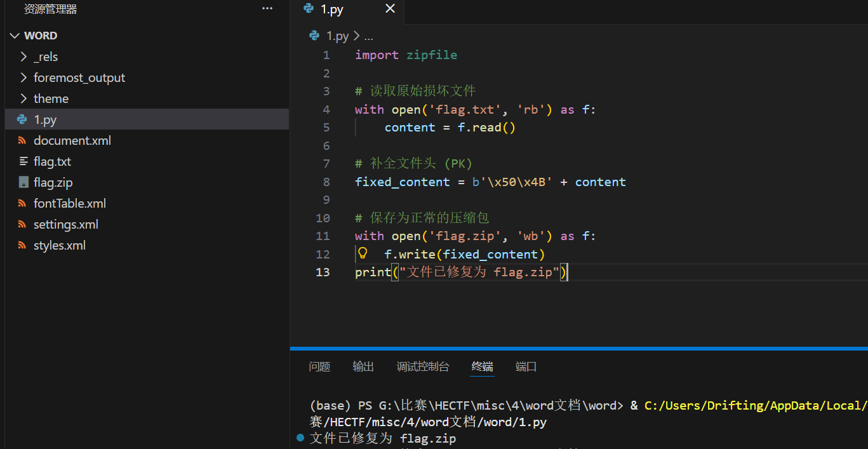Open the breadcrumb ellipsis dropdown

point(369,36)
